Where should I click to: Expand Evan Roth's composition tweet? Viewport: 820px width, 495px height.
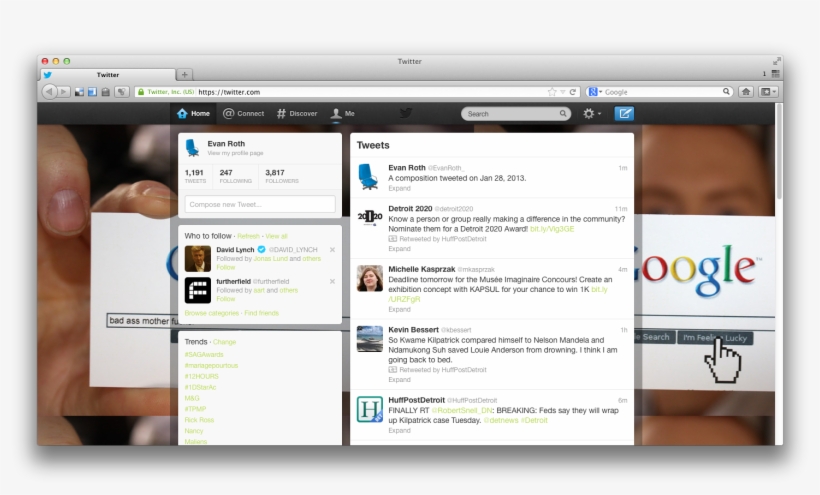click(399, 188)
